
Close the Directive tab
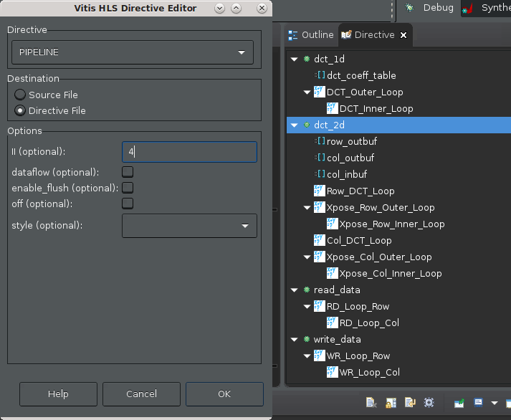tap(403, 34)
